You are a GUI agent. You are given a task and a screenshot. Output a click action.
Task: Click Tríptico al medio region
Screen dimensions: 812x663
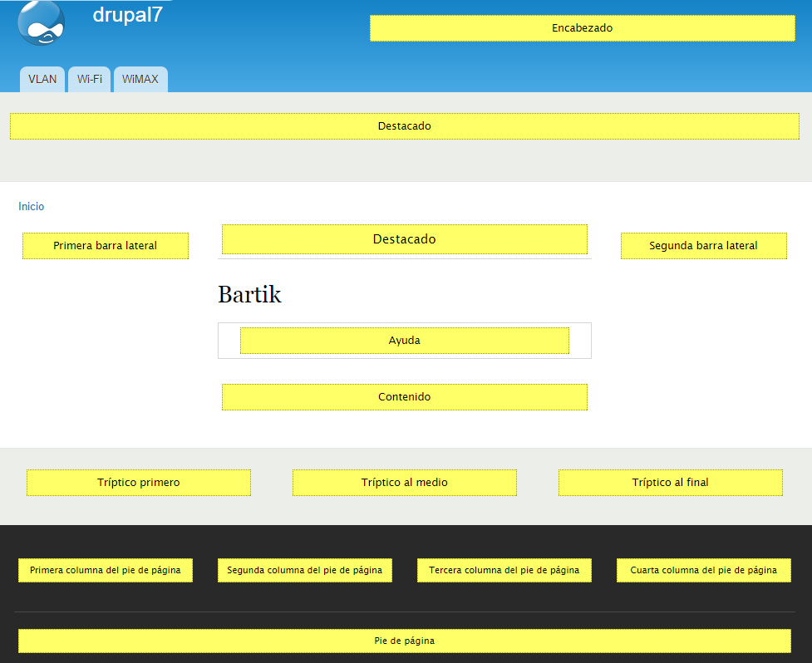coord(405,483)
